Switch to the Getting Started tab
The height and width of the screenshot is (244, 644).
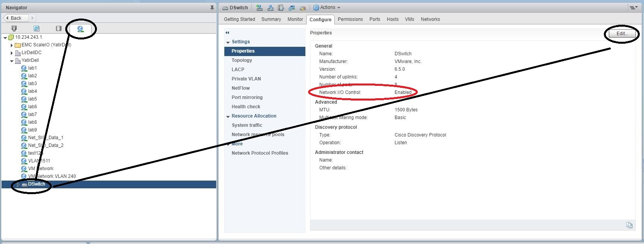239,19
